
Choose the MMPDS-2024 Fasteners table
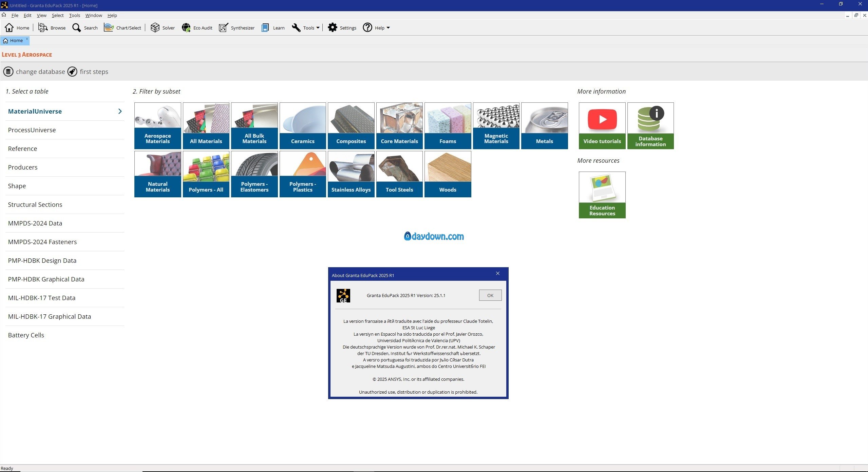click(x=65, y=242)
